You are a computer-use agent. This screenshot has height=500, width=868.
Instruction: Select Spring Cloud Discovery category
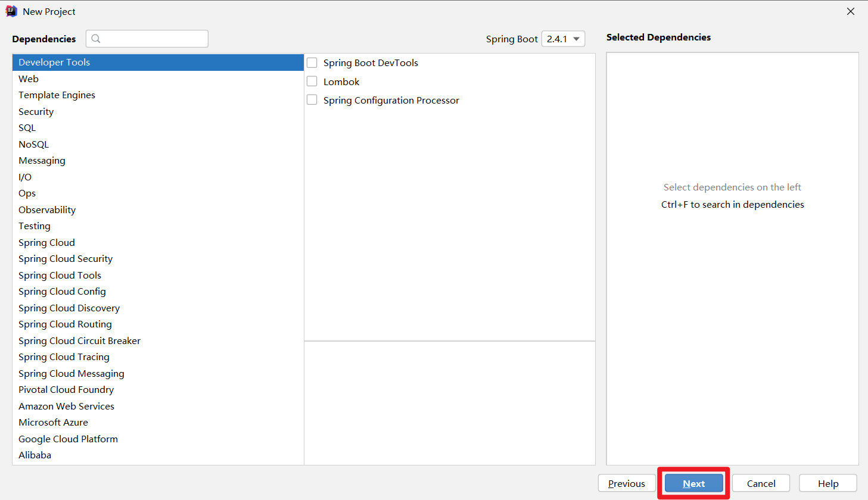(158, 308)
